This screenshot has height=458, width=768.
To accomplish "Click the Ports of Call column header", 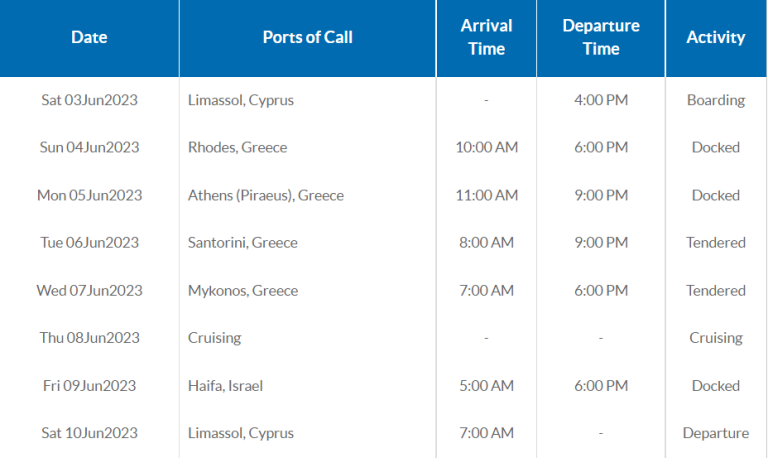I will click(307, 38).
